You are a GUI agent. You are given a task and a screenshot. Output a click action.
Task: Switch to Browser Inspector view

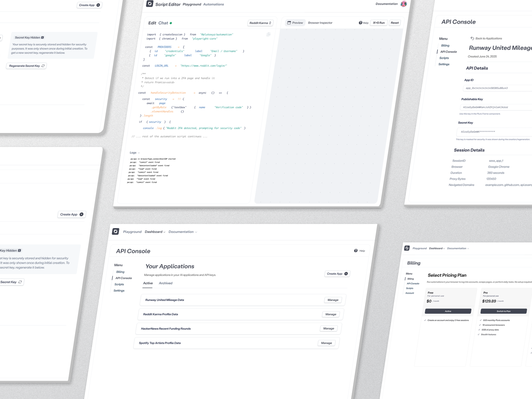tap(320, 23)
